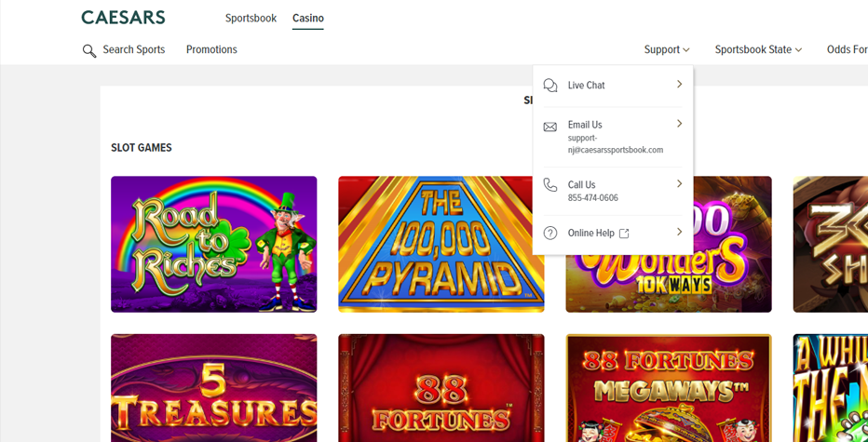Open the 88 Fortunes Megaways slot game
This screenshot has height=442, width=868.
coord(669,388)
